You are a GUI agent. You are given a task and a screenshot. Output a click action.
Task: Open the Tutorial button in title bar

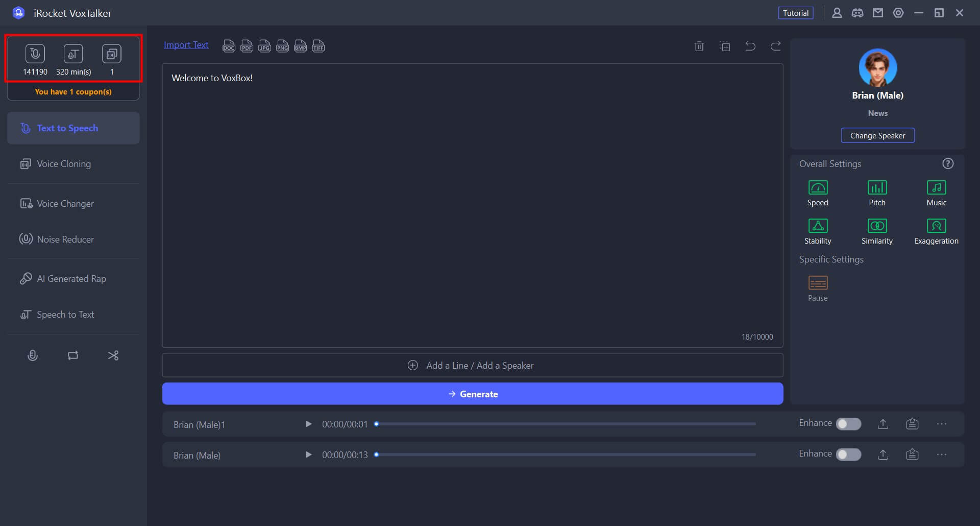795,13
